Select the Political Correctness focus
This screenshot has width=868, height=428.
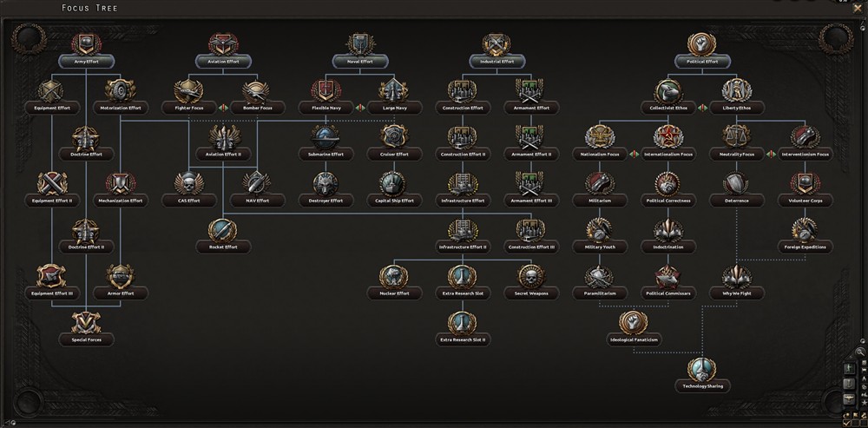point(668,183)
